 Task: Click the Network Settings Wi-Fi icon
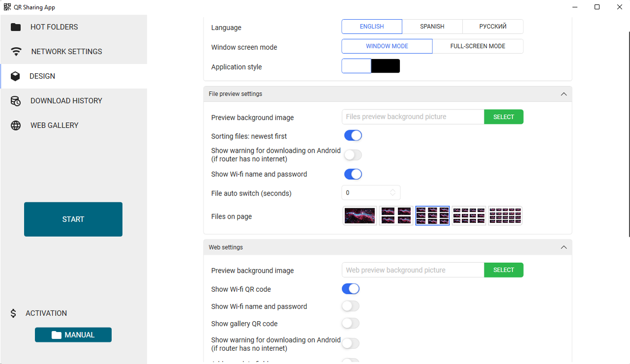coord(16,52)
